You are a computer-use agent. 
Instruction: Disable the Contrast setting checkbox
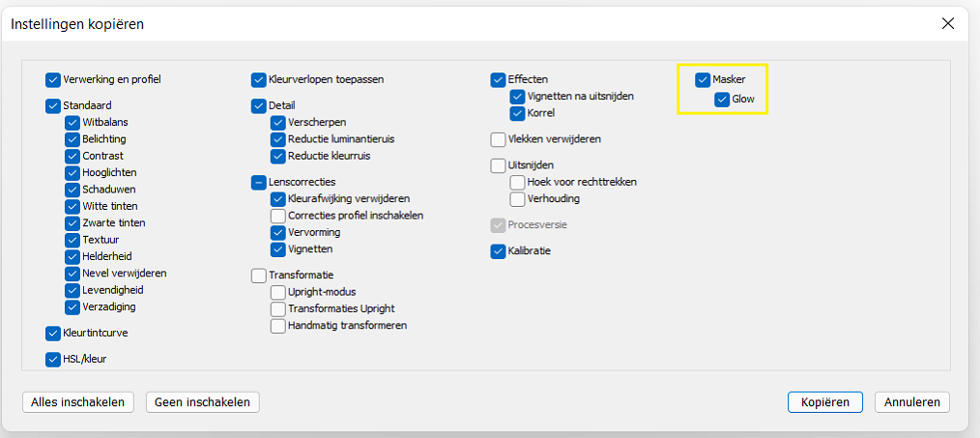pyautogui.click(x=72, y=156)
